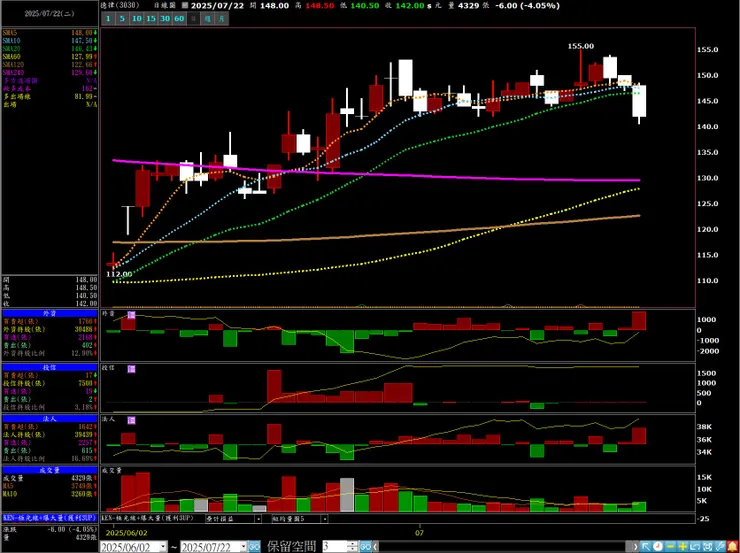The height and width of the screenshot is (553, 740).
Task: Click the date header 2025/07/22(二)
Action: (50, 14)
